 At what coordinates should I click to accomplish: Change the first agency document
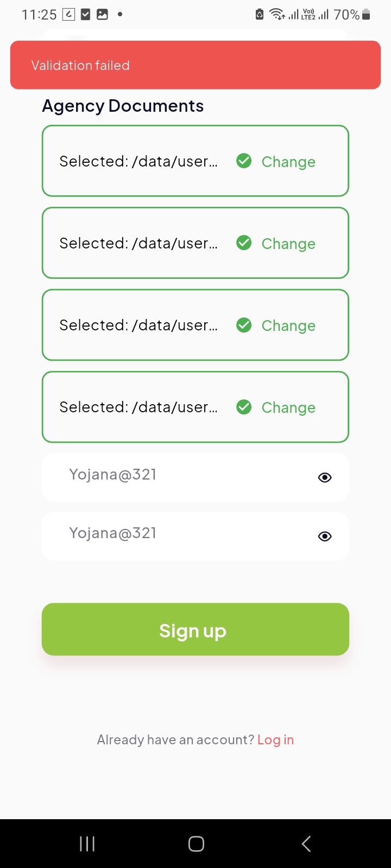click(288, 162)
